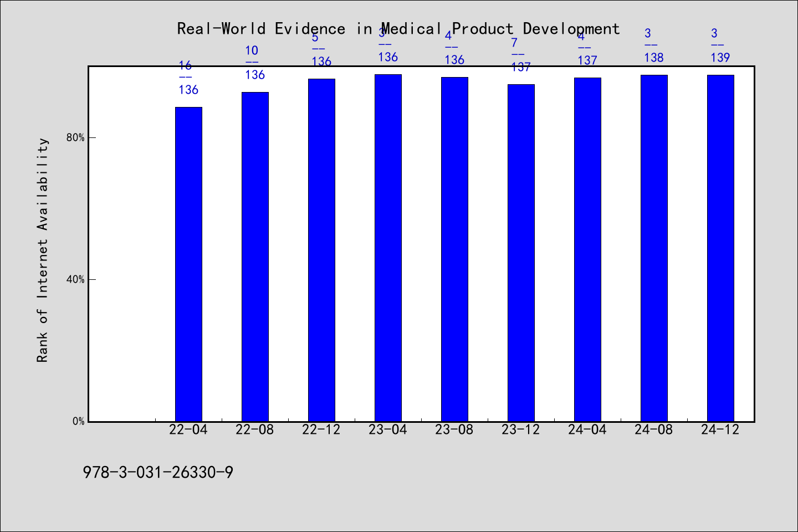
Task: Select the blue bar for 22-08
Action: pyautogui.click(x=255, y=257)
